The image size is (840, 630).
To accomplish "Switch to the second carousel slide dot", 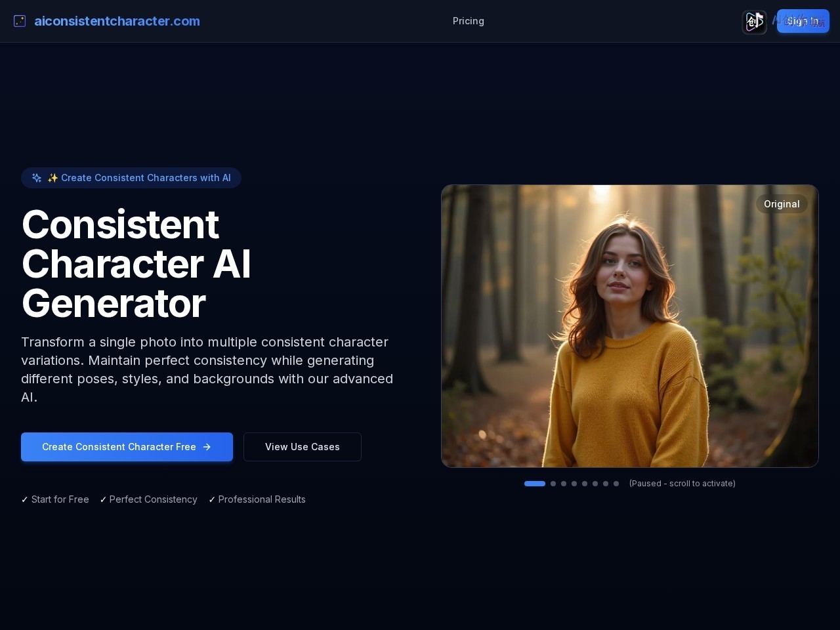I will (553, 484).
